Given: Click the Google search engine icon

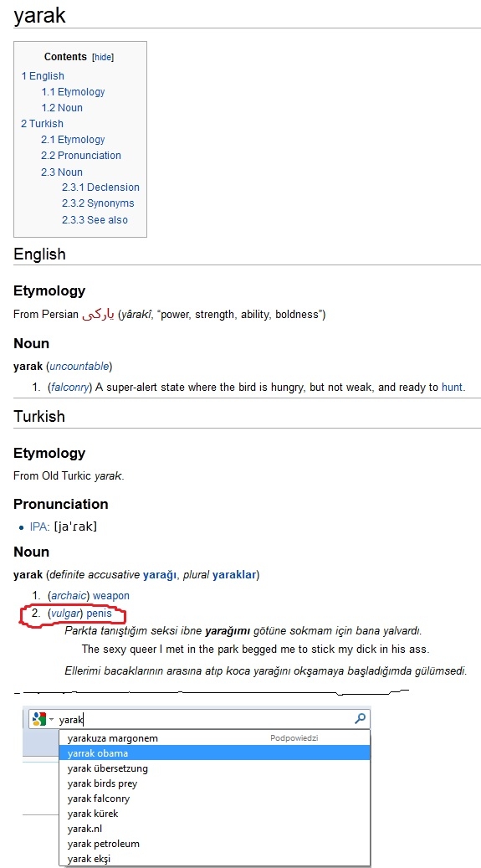Looking at the screenshot, I should [38, 718].
